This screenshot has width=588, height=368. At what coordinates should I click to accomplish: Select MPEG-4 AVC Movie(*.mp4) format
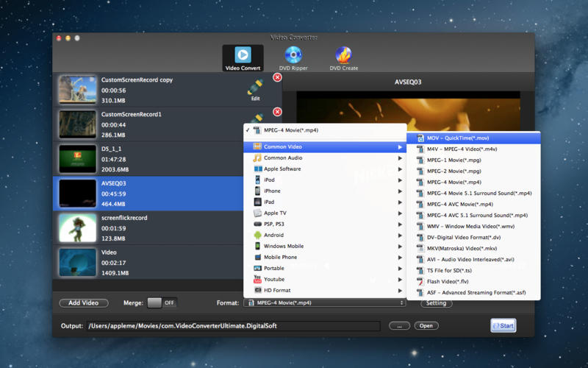point(473,205)
